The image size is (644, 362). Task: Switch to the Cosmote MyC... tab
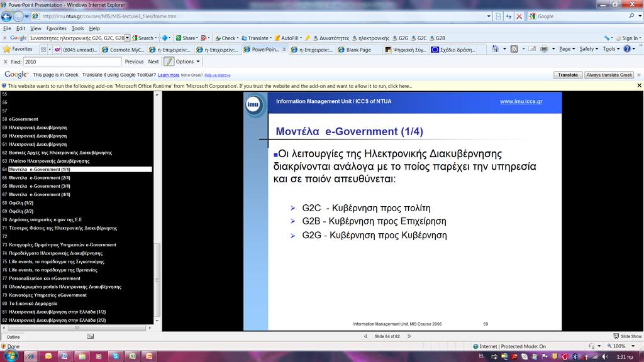click(123, 50)
